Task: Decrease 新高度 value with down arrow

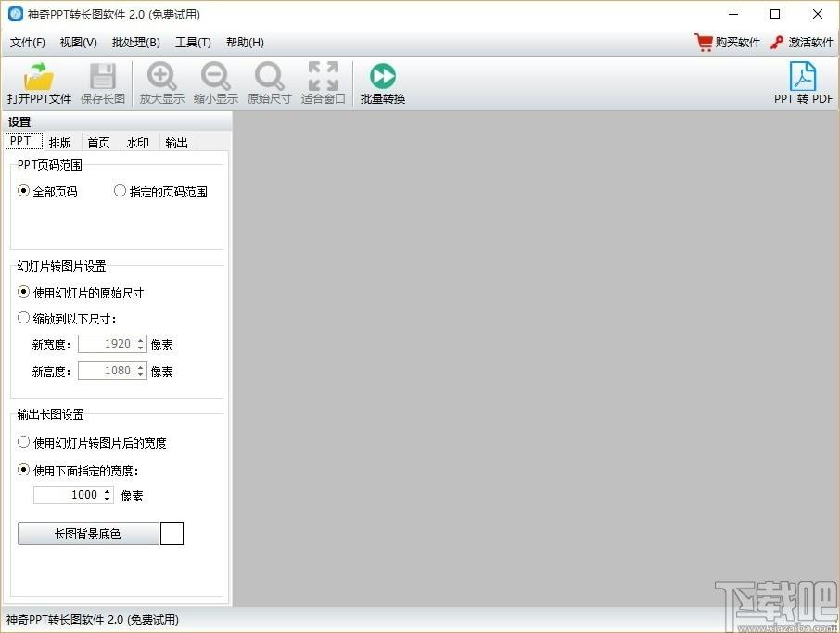Action: pyautogui.click(x=140, y=374)
